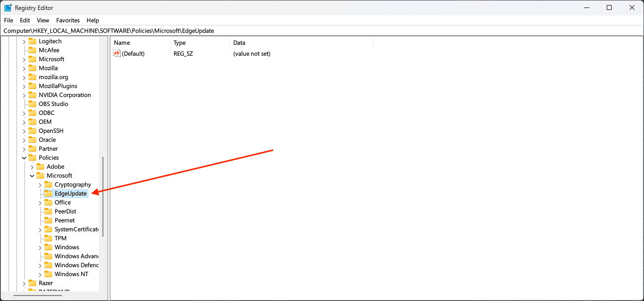
Task: Select the PeerDist folder icon
Action: click(x=48, y=211)
